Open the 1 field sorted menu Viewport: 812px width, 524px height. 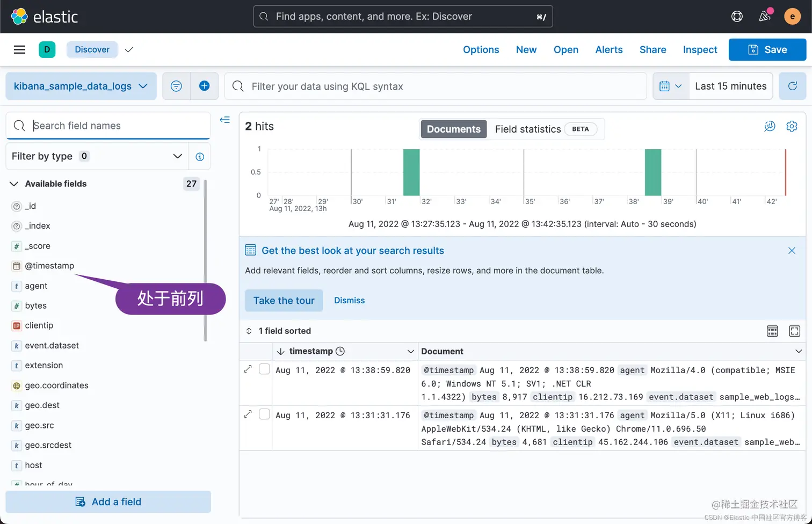pyautogui.click(x=278, y=331)
